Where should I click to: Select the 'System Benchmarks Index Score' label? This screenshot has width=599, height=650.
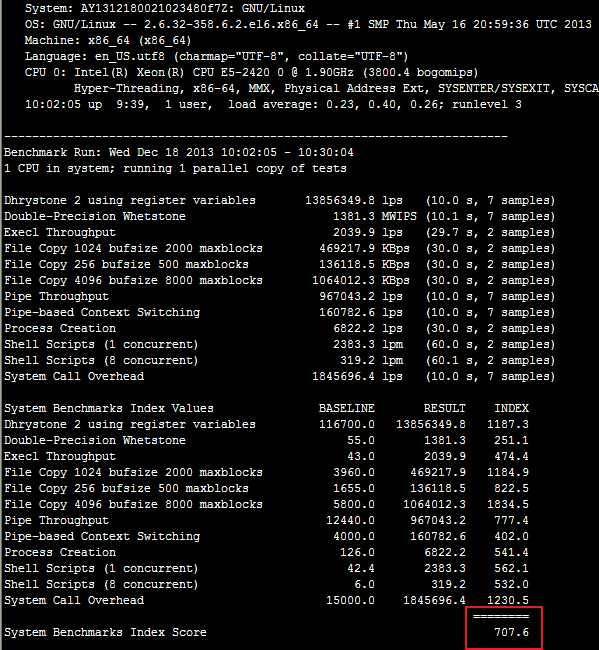105,632
